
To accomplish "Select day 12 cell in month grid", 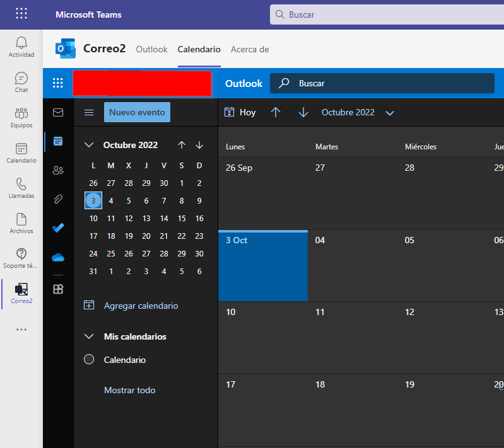I will [442, 338].
